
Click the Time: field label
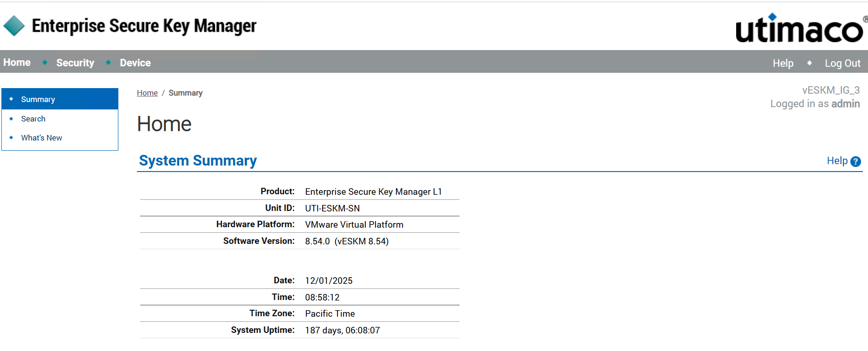(x=283, y=297)
